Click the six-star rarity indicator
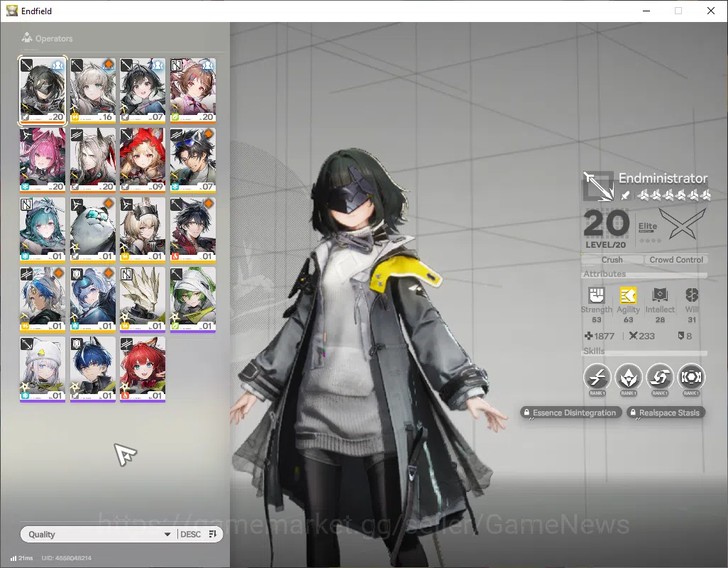The height and width of the screenshot is (568, 728). click(673, 195)
